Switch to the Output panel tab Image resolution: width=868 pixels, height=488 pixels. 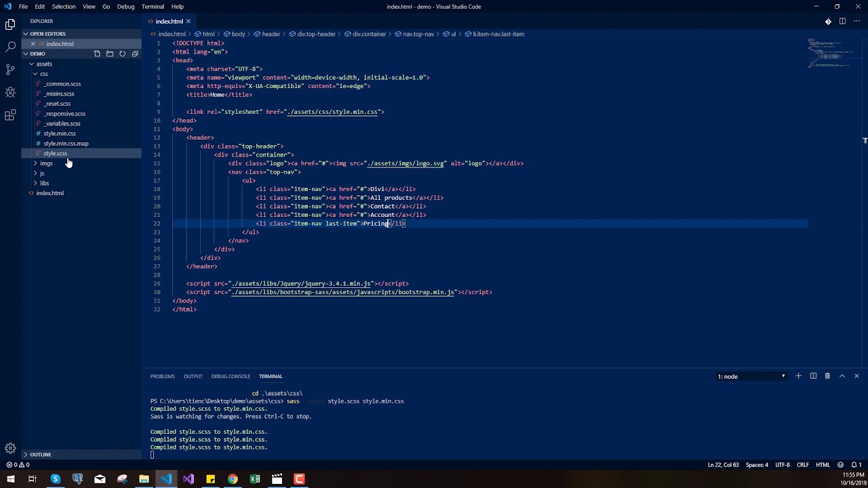[x=193, y=376]
